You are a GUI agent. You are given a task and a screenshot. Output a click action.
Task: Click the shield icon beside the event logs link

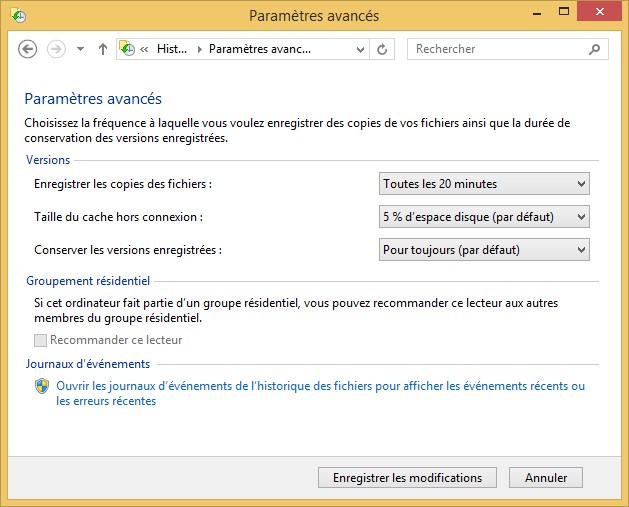pos(42,386)
